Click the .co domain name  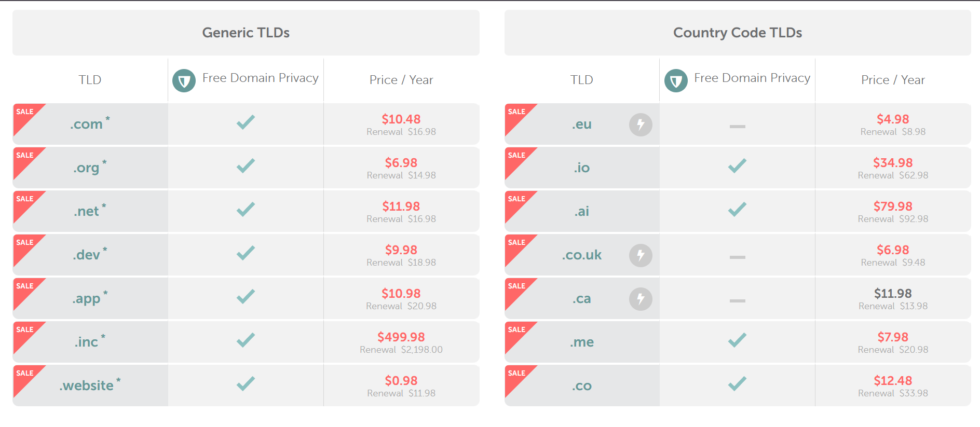coord(582,386)
